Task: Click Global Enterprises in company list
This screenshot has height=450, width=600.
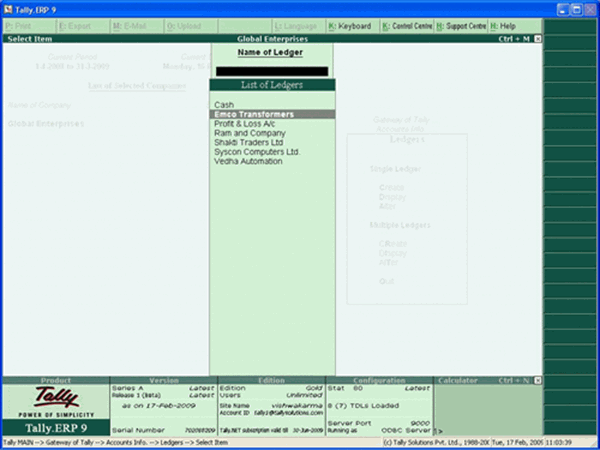Action: pos(46,124)
